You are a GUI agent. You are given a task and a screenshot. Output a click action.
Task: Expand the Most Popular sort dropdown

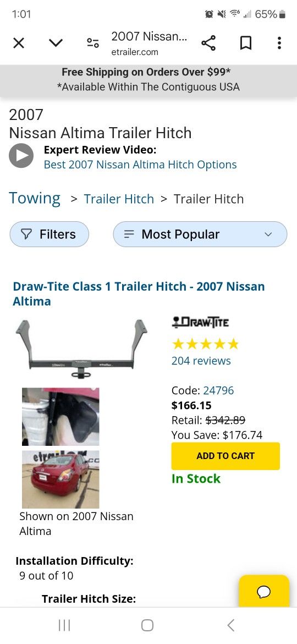(x=200, y=234)
